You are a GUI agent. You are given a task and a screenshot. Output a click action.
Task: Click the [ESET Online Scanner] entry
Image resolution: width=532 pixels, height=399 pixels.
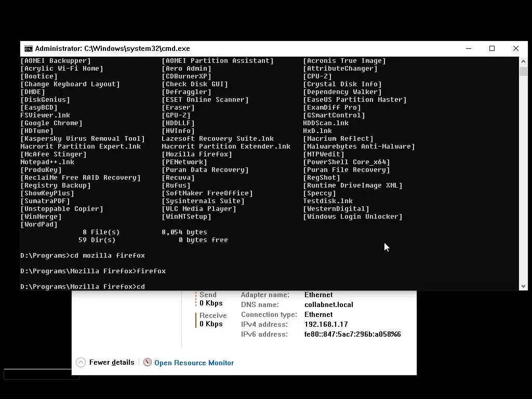tap(205, 100)
